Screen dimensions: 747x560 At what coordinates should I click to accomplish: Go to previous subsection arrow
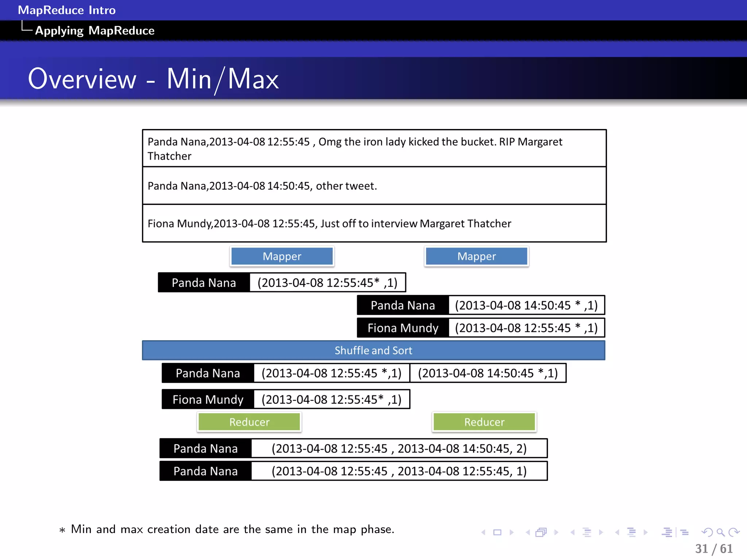573,532
